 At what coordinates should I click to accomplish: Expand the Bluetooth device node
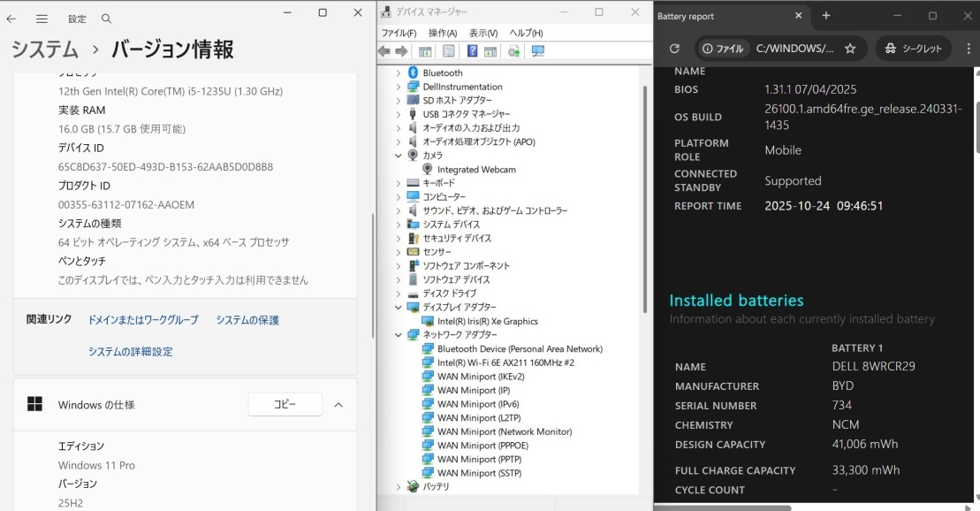[x=398, y=72]
